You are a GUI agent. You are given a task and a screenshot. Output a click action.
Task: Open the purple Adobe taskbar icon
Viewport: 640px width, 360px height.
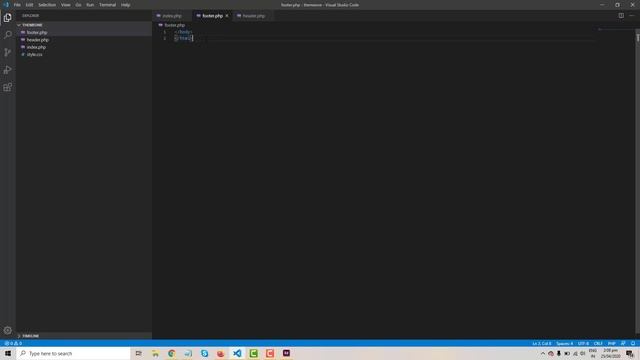[286, 353]
